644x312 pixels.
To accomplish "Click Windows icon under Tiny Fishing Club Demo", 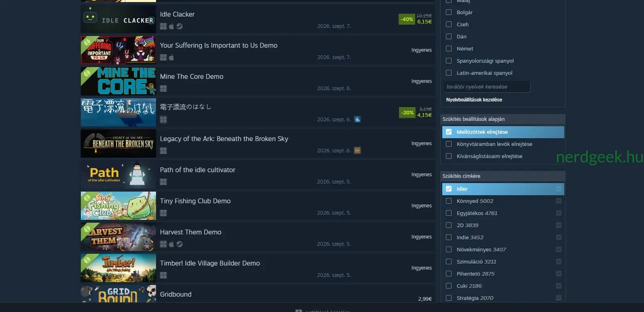I will point(163,213).
